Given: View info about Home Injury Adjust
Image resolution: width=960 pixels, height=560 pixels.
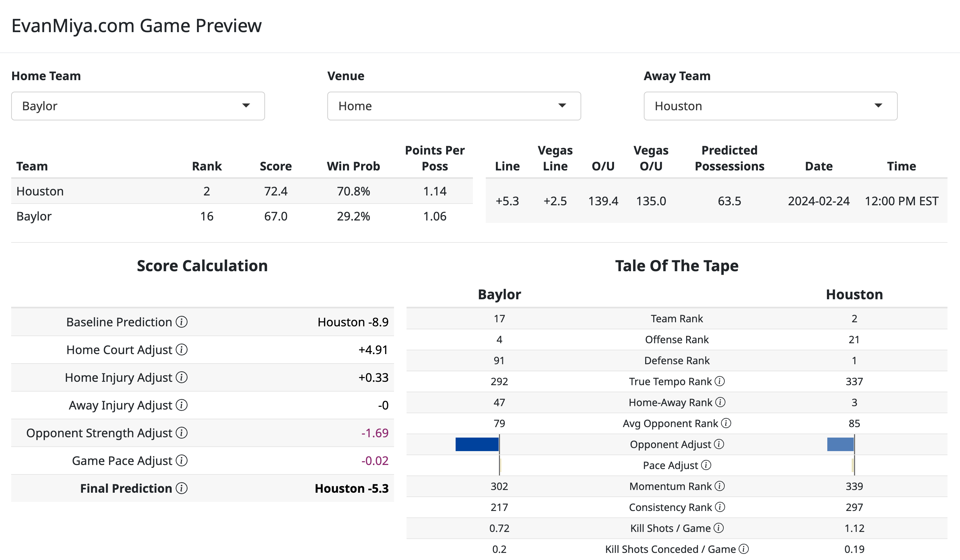Looking at the screenshot, I should 182,378.
